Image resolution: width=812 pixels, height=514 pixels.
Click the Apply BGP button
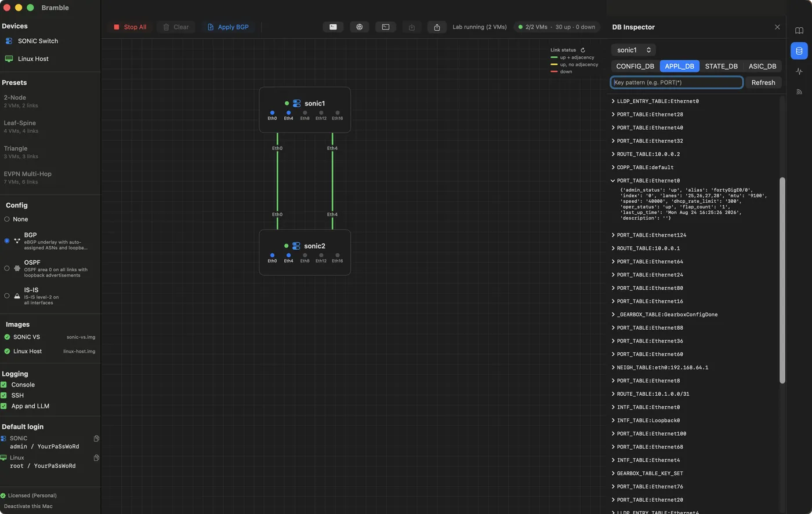(228, 27)
